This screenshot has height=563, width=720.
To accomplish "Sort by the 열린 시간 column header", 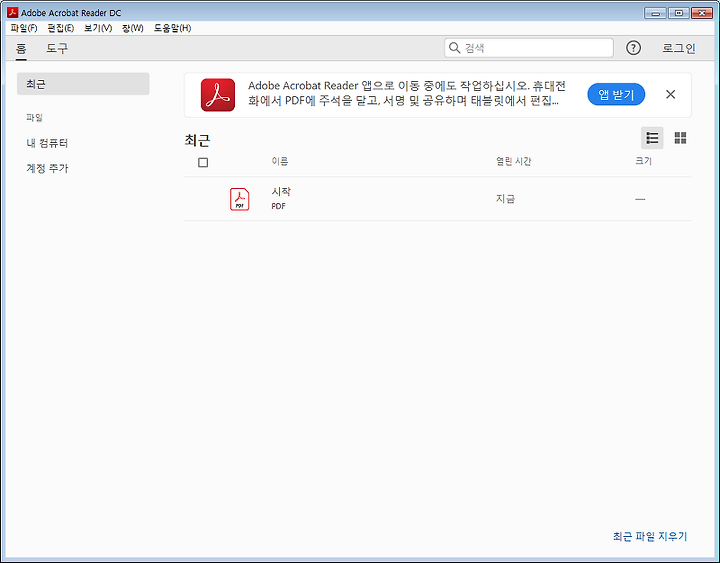I will (513, 161).
